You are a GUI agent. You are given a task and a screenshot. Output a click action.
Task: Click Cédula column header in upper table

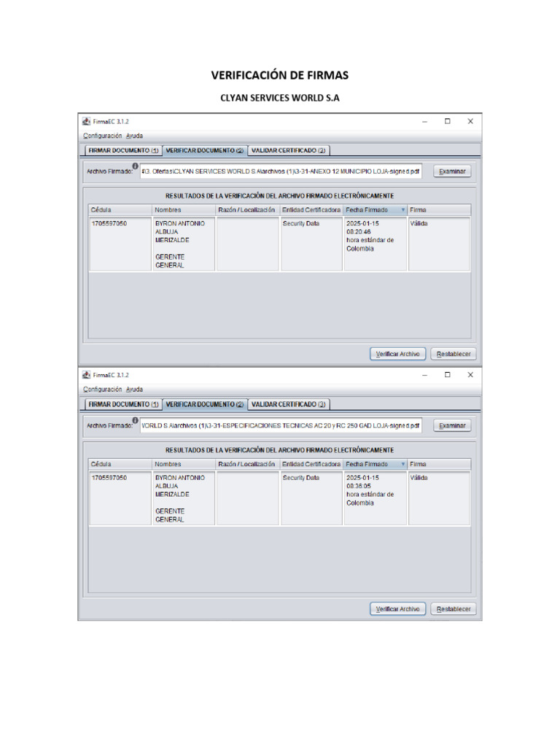(x=120, y=210)
